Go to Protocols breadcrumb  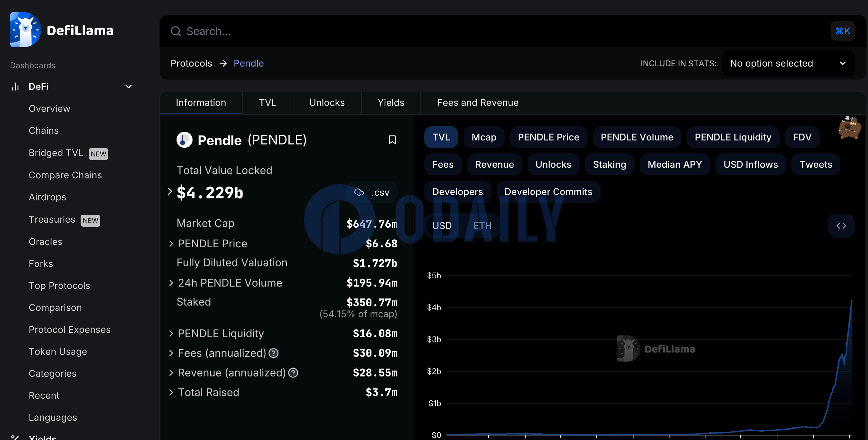(x=191, y=64)
